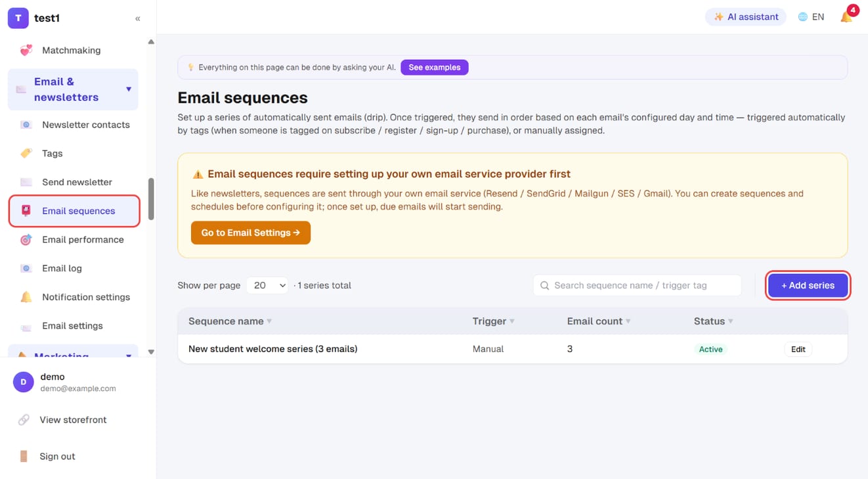868x479 pixels.
Task: Click 'demo@example.com' account text
Action: click(78, 388)
